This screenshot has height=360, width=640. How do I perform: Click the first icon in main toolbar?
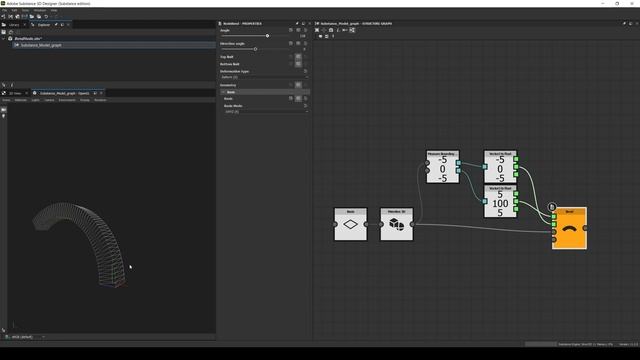(3, 17)
